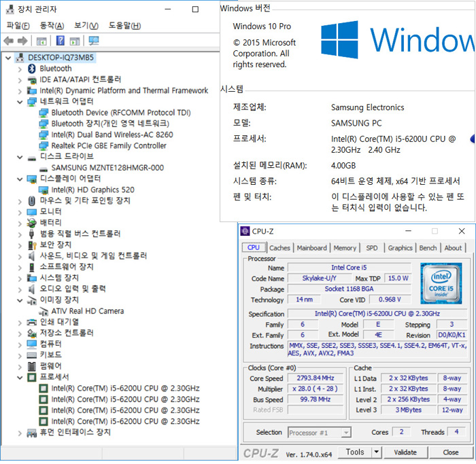Click the 저장소 컨트롤러 storage controller icon
The width and height of the screenshot is (476, 464).
tap(31, 334)
